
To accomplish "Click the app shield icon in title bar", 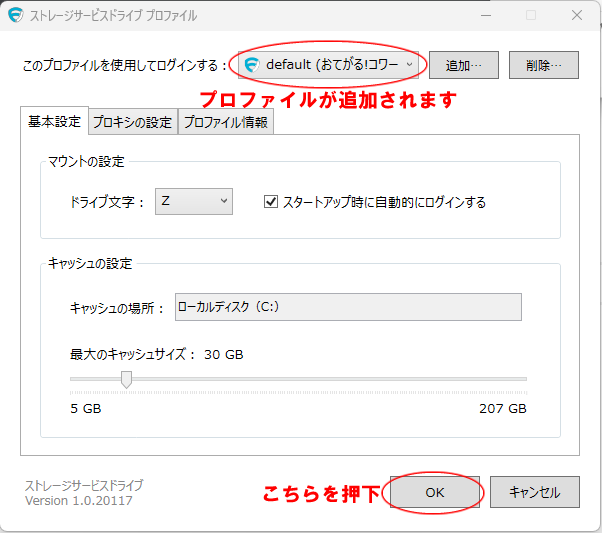I will (16, 15).
